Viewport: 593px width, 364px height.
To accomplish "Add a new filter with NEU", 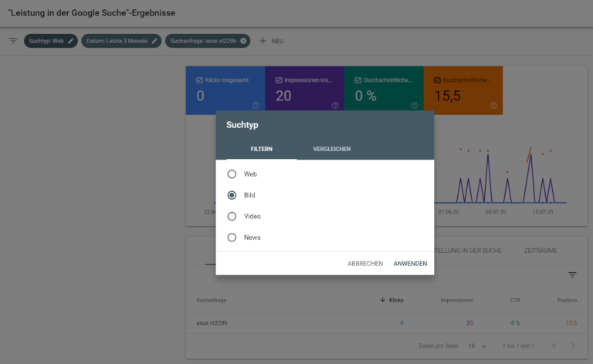I will pos(271,41).
